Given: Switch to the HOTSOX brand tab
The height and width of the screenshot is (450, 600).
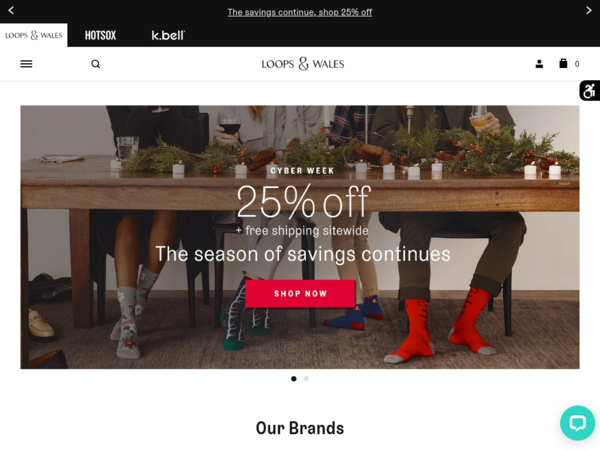Looking at the screenshot, I should click(100, 36).
